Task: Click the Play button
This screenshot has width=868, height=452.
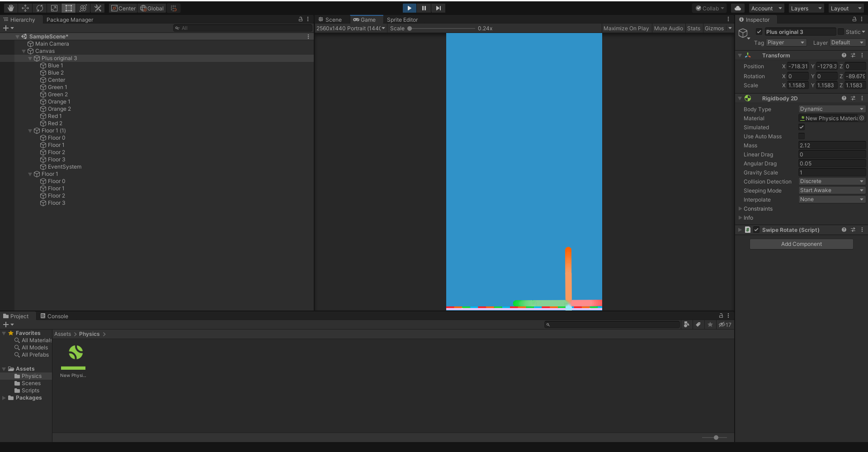Action: tap(409, 8)
